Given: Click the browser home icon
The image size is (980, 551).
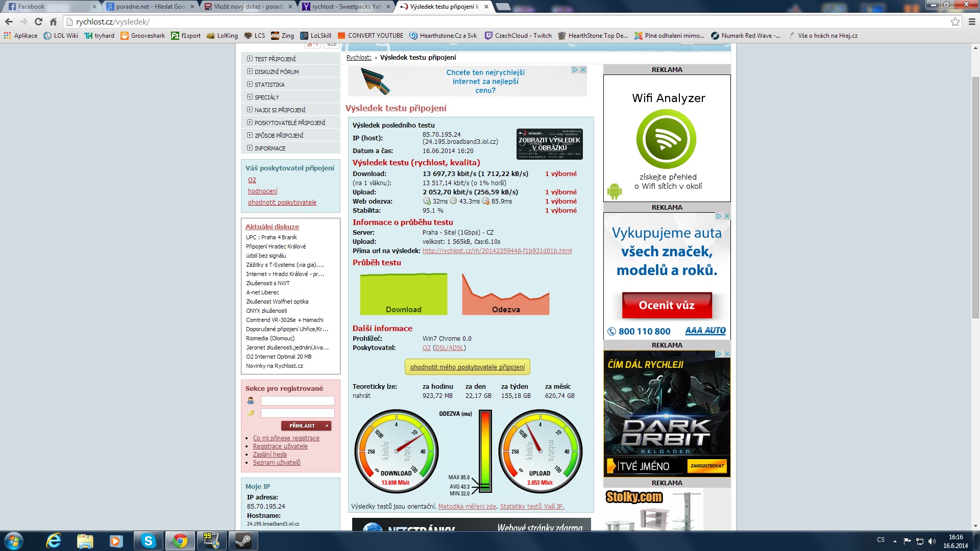Looking at the screenshot, I should 53,21.
